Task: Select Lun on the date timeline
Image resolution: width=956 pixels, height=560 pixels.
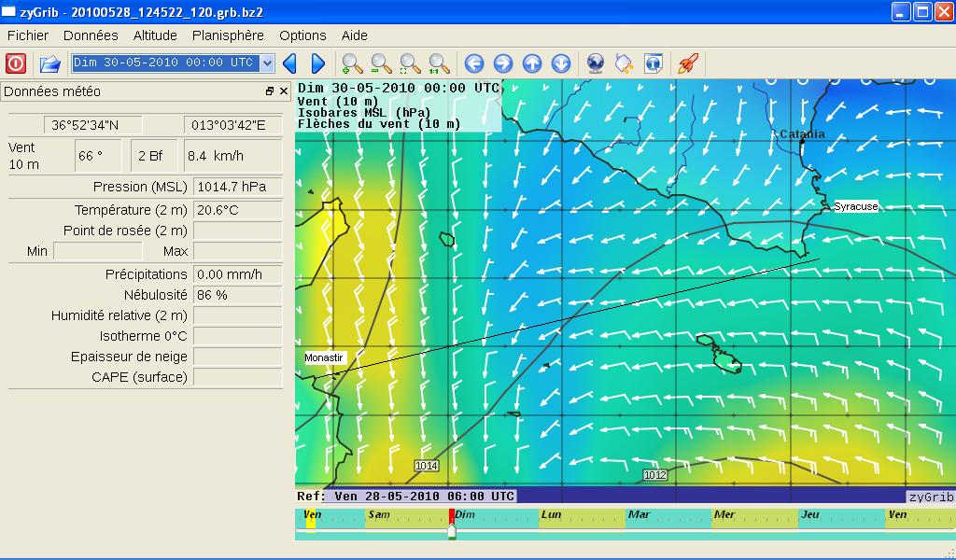Action: (x=552, y=515)
